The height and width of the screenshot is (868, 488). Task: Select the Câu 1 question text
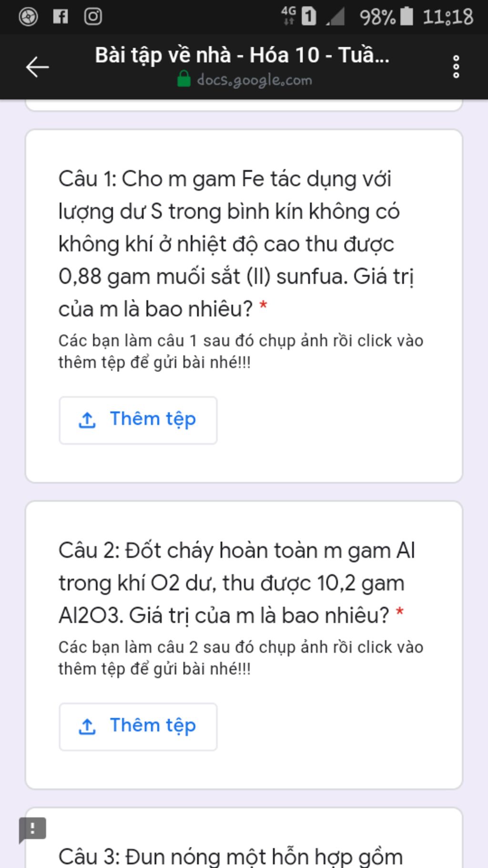[x=237, y=244]
